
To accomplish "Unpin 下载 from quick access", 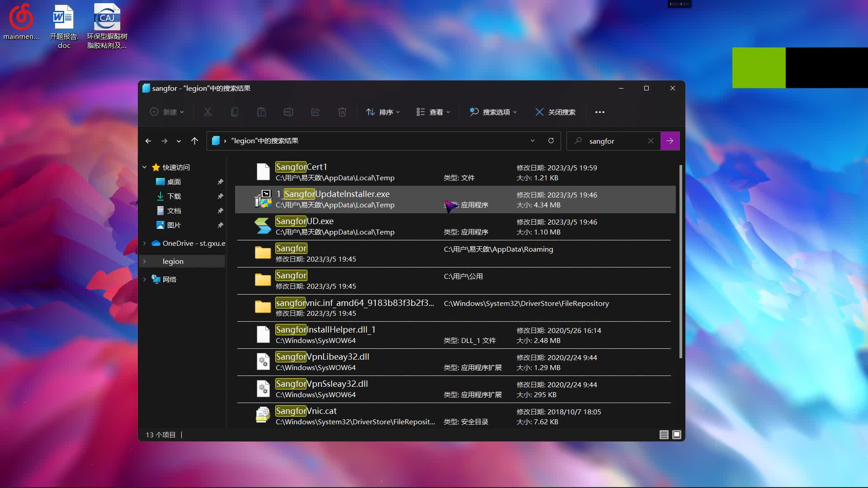I will [x=221, y=196].
